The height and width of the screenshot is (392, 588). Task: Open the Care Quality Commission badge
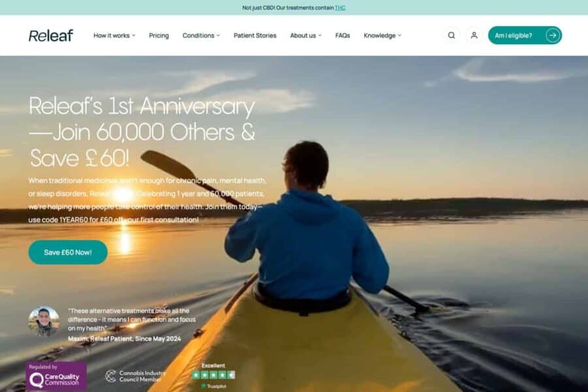point(56,376)
